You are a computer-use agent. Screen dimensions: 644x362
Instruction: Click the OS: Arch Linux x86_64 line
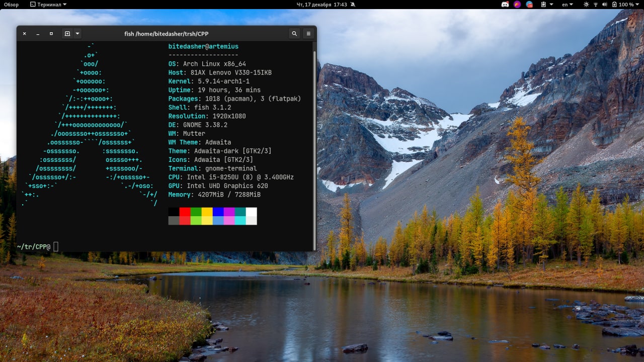(207, 64)
